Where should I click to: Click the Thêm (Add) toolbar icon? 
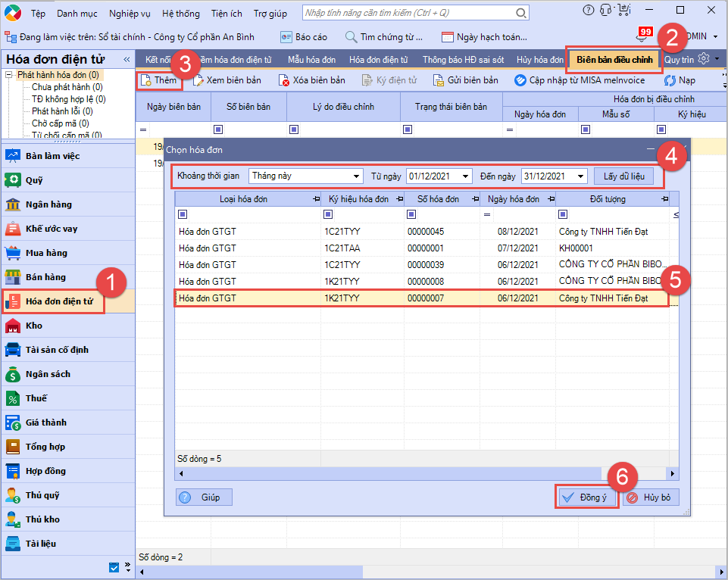(147, 80)
